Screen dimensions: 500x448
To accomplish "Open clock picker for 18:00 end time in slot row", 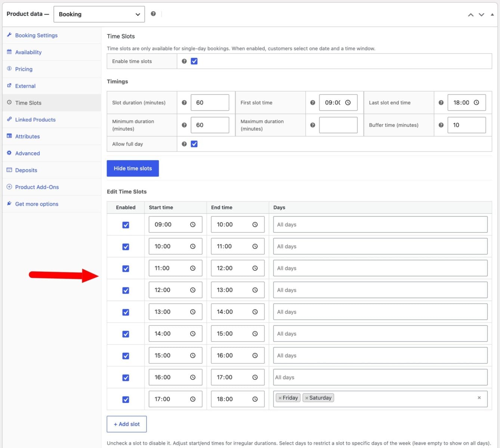I will coord(255,399).
